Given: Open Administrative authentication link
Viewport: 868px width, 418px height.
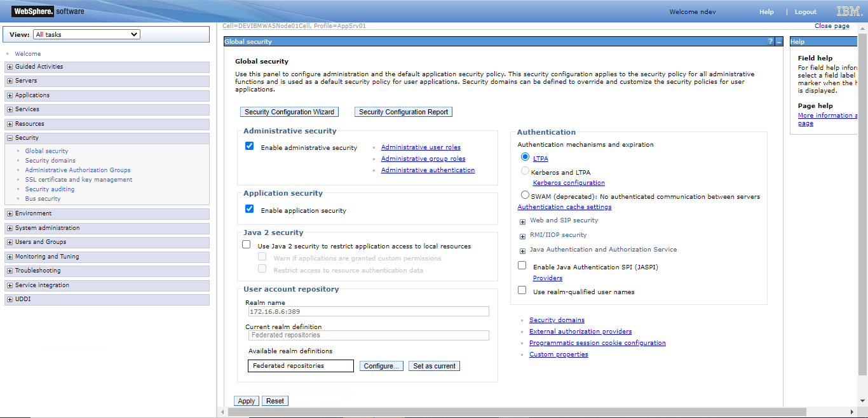Looking at the screenshot, I should tap(428, 170).
